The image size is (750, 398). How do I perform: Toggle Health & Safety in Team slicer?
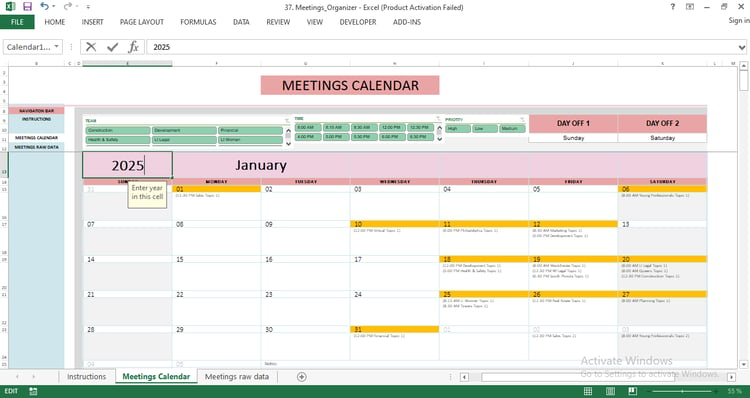(118, 140)
